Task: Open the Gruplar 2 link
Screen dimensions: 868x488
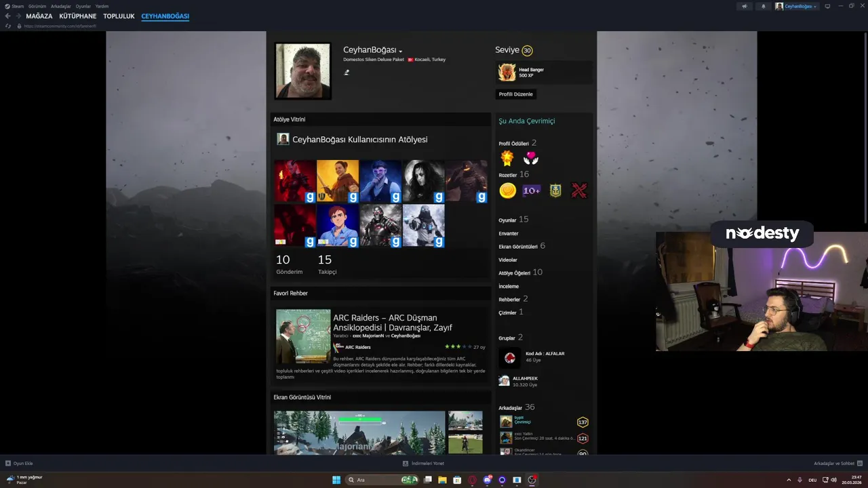Action: pyautogui.click(x=511, y=338)
